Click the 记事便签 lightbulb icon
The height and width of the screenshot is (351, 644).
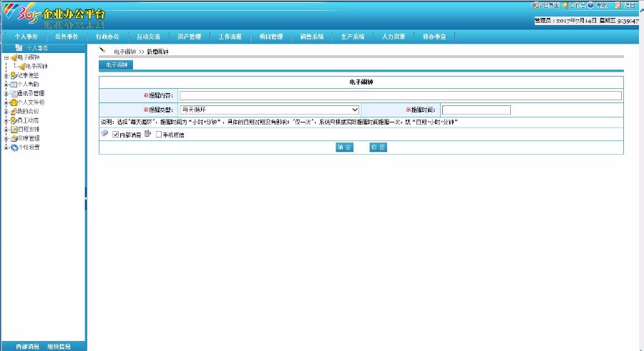[14, 75]
